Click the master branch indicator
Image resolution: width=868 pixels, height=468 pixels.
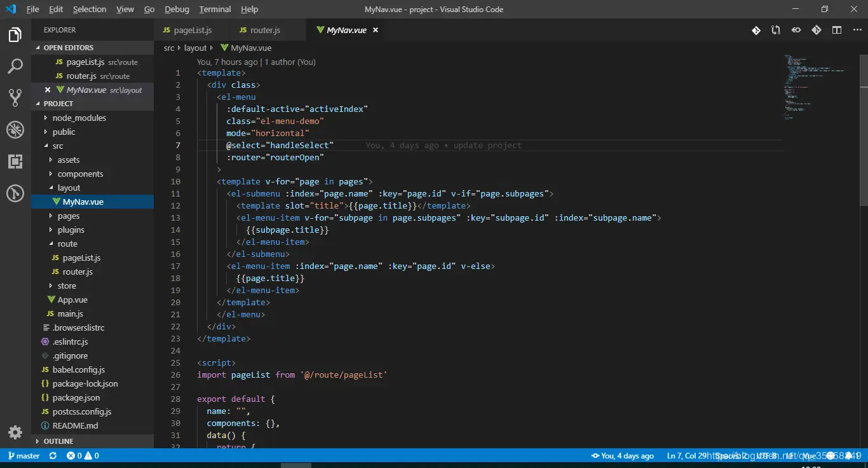pyautogui.click(x=24, y=456)
